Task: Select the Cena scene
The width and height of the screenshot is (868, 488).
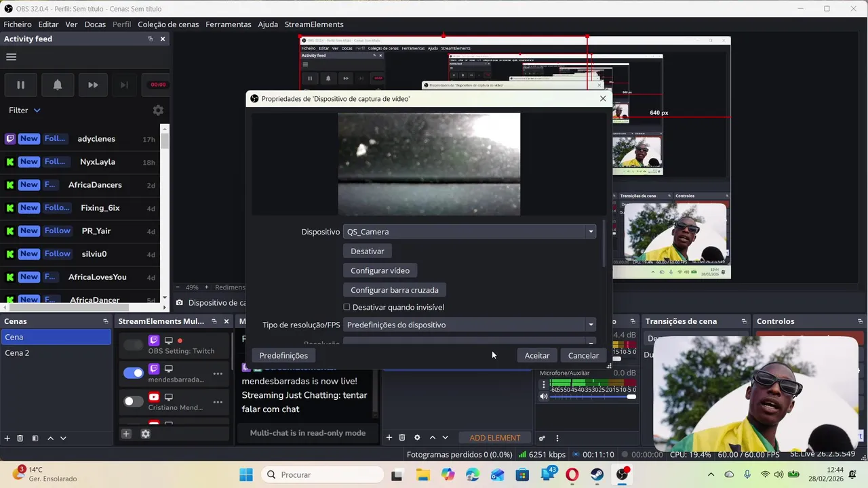Action: [x=56, y=337]
